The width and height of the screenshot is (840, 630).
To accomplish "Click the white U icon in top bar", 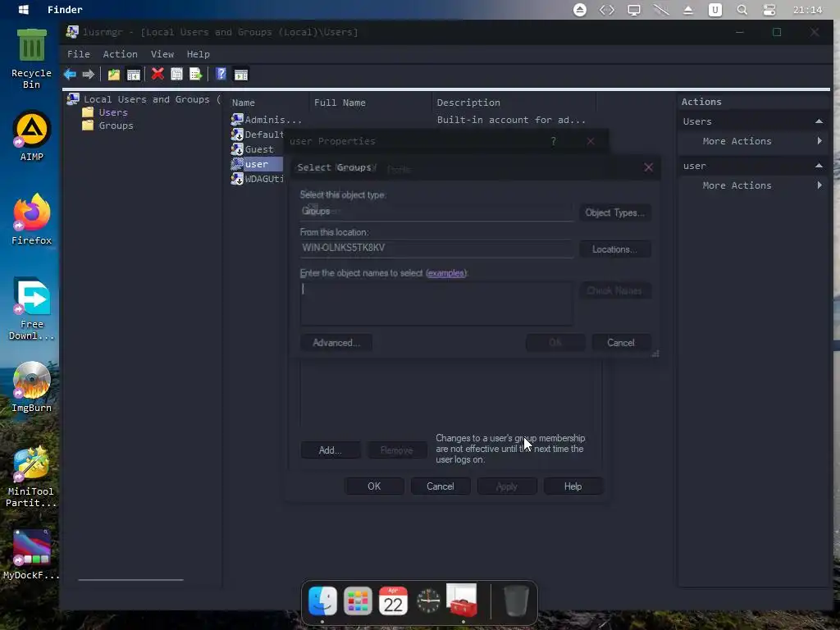I will coord(714,10).
